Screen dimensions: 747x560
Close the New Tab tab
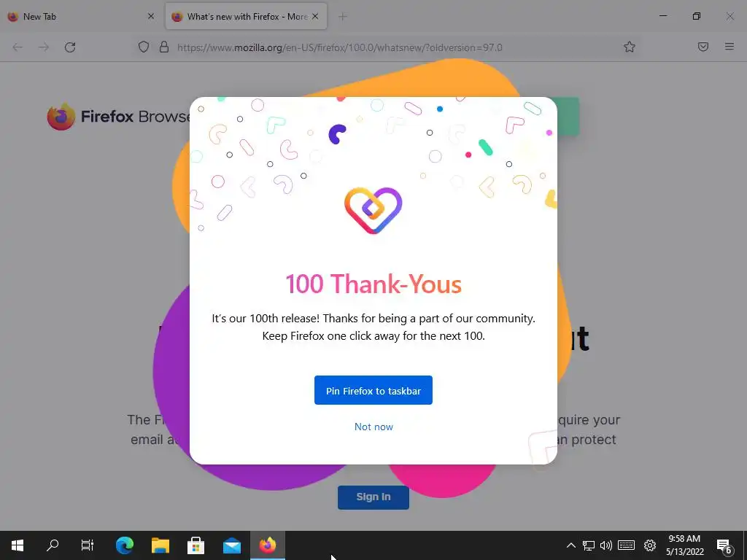click(x=151, y=17)
